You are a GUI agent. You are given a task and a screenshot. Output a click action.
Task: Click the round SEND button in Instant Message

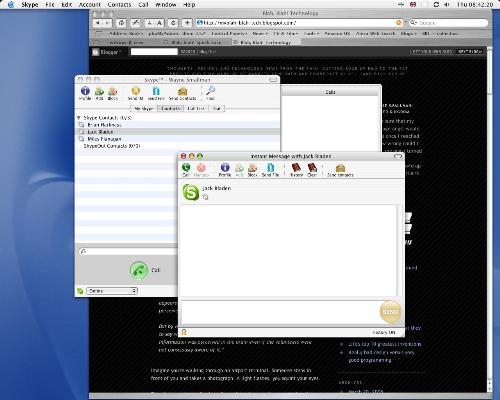(390, 312)
